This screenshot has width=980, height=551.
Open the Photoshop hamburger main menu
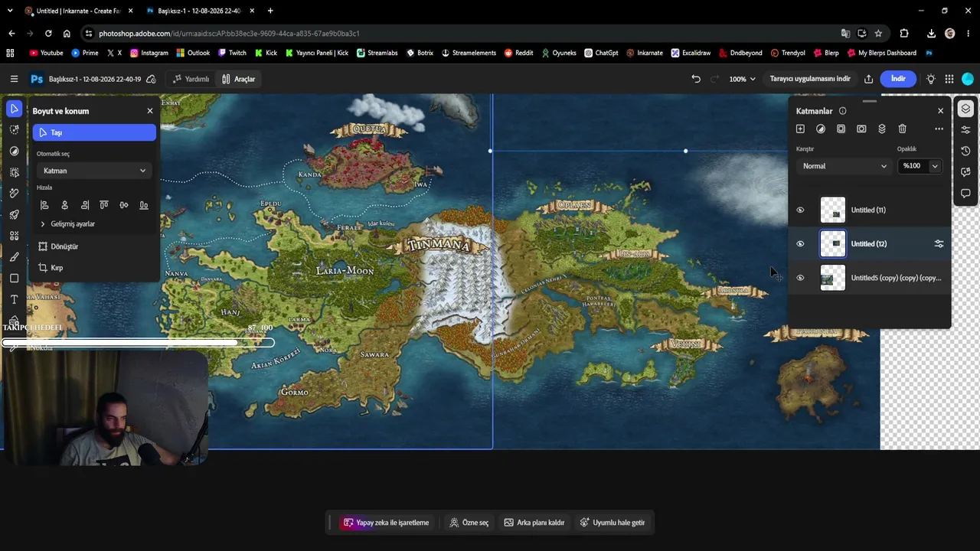(x=14, y=79)
